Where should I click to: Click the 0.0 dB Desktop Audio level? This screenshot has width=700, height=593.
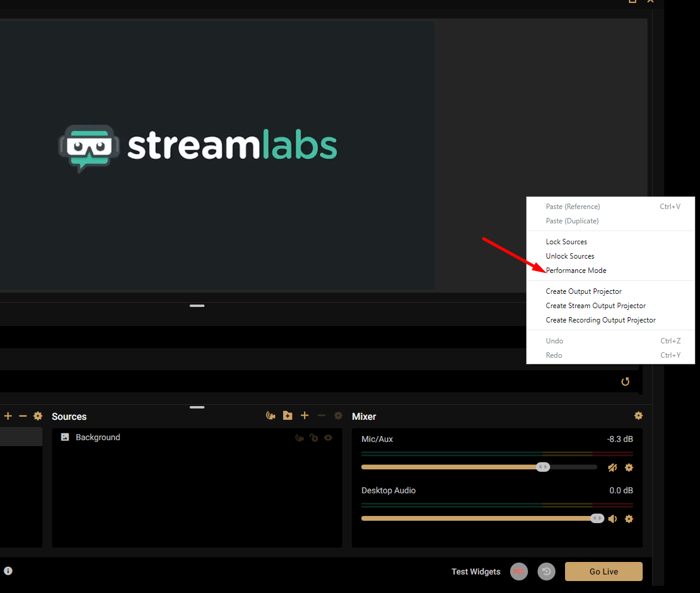click(621, 490)
